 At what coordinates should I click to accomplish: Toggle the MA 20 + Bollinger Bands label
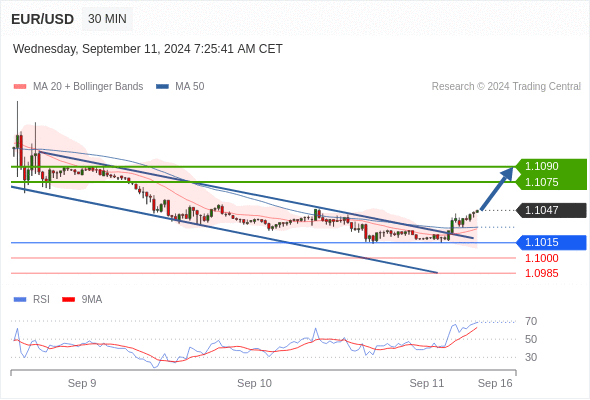click(88, 87)
